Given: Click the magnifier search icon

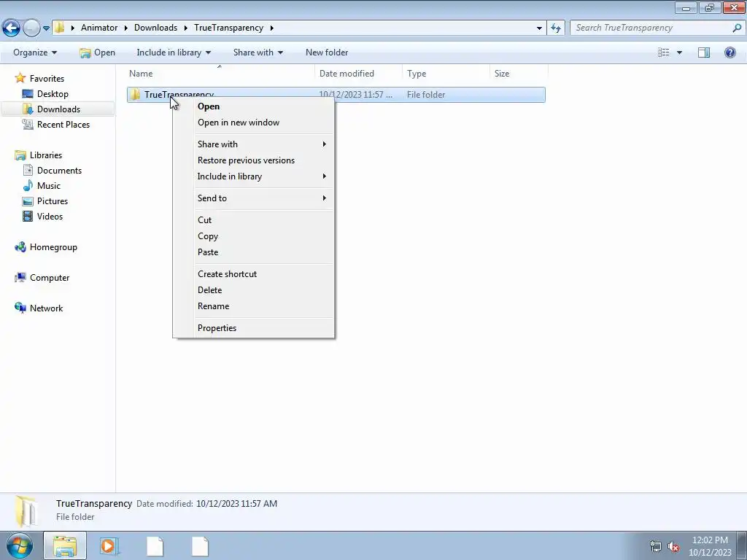Looking at the screenshot, I should click(737, 28).
